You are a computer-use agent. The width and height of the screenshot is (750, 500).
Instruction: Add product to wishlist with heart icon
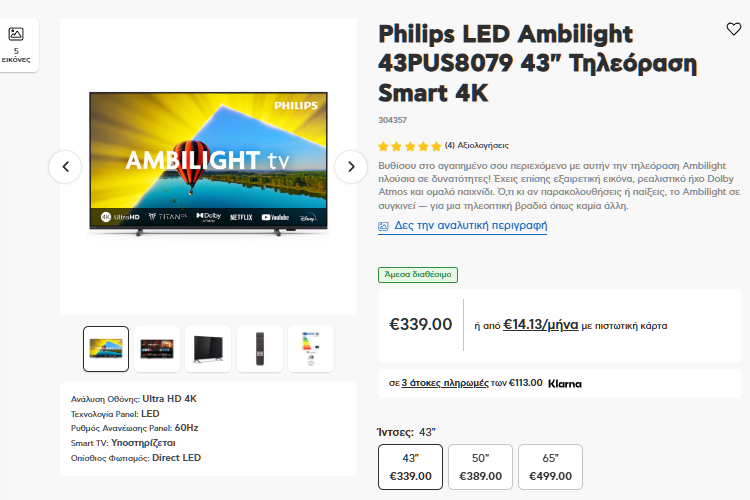[733, 29]
